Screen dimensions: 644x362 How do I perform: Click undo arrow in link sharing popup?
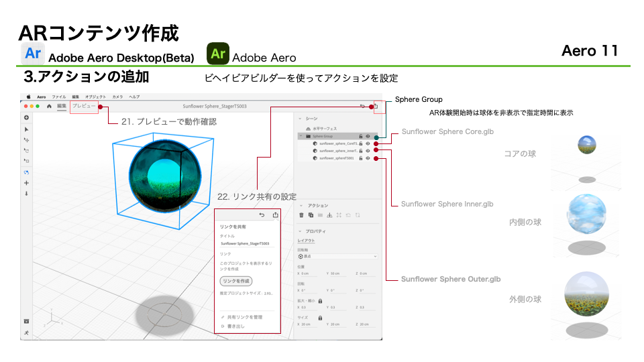tap(262, 215)
